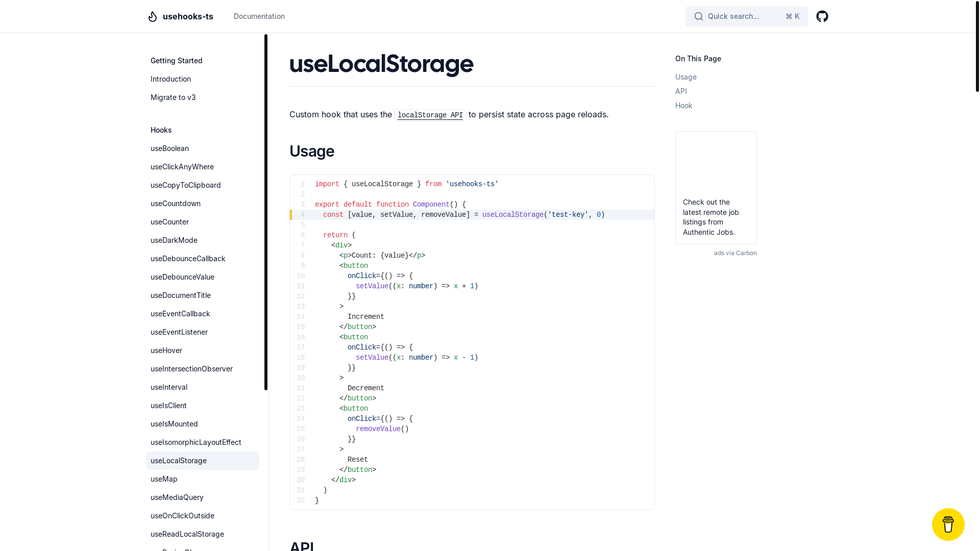Open useMap hook page
The width and height of the screenshot is (980, 551).
pyautogui.click(x=203, y=479)
